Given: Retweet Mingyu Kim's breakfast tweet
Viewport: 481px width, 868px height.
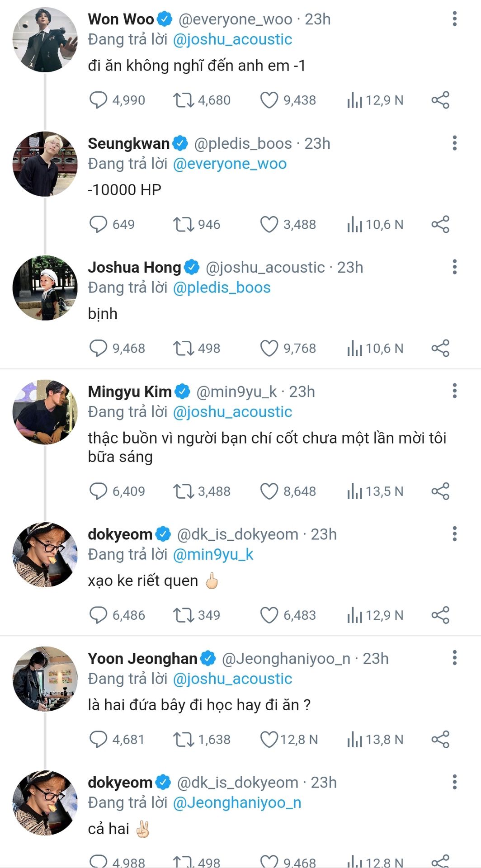Looking at the screenshot, I should point(184,491).
